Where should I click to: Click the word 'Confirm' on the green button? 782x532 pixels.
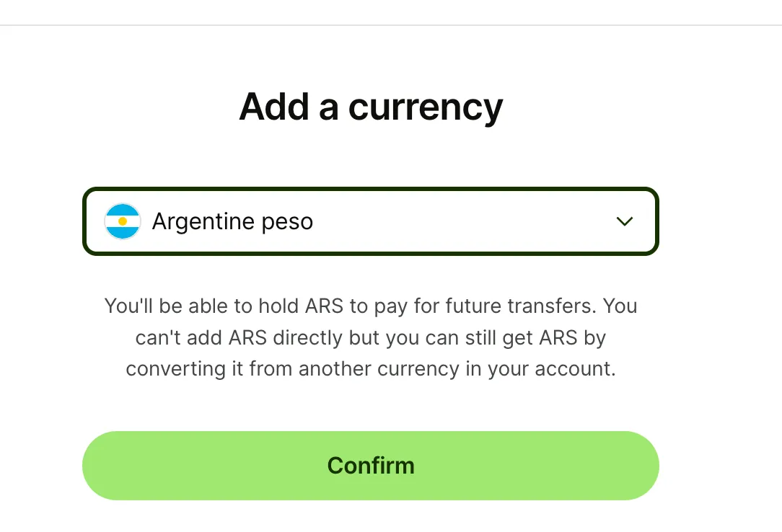[x=371, y=465]
